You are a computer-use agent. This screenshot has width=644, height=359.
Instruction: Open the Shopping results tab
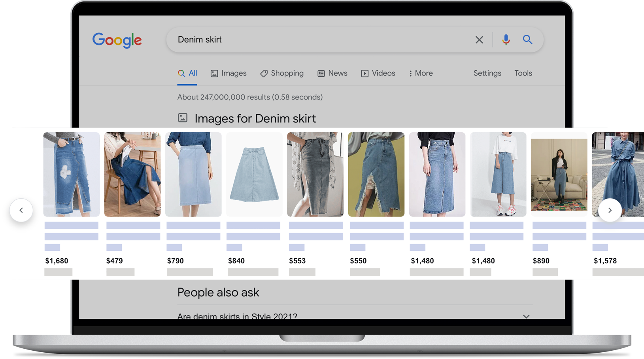[x=282, y=73]
